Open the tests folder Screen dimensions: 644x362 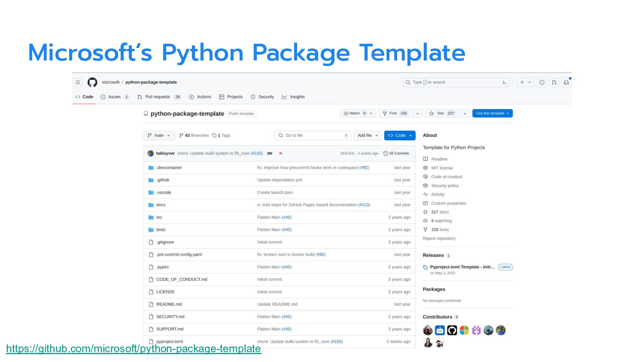[161, 230]
